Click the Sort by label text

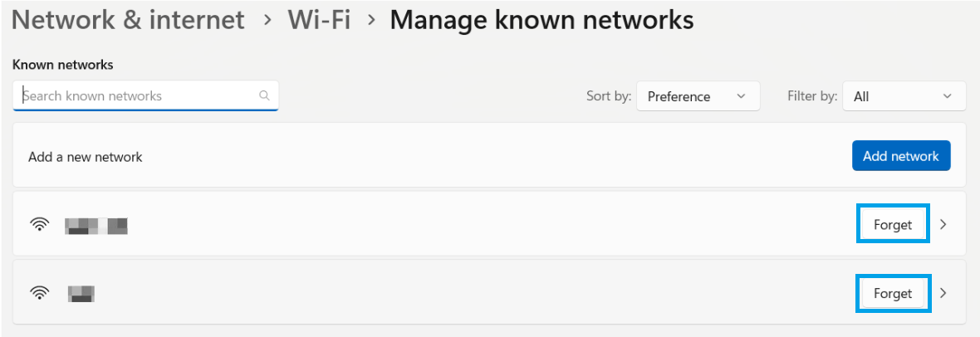coord(608,96)
